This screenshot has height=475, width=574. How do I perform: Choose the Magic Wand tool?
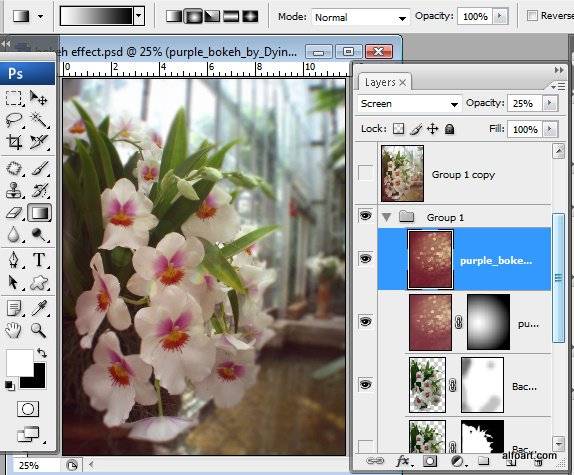click(x=40, y=120)
